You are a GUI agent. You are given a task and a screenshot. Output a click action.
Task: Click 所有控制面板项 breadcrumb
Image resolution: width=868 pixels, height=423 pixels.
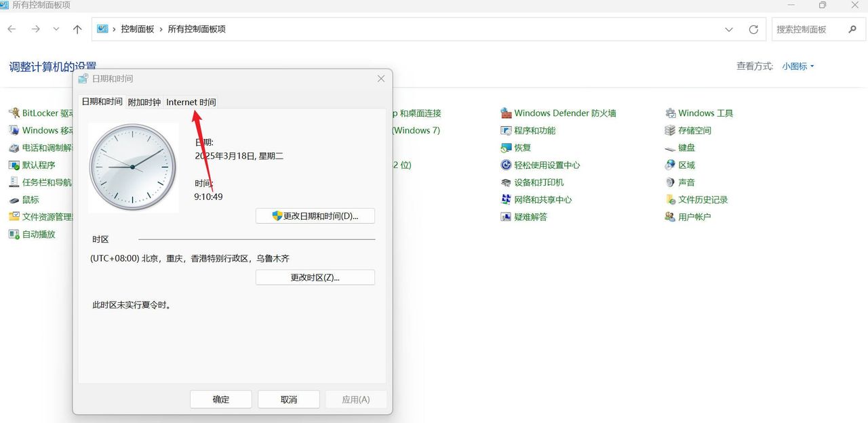(x=197, y=29)
